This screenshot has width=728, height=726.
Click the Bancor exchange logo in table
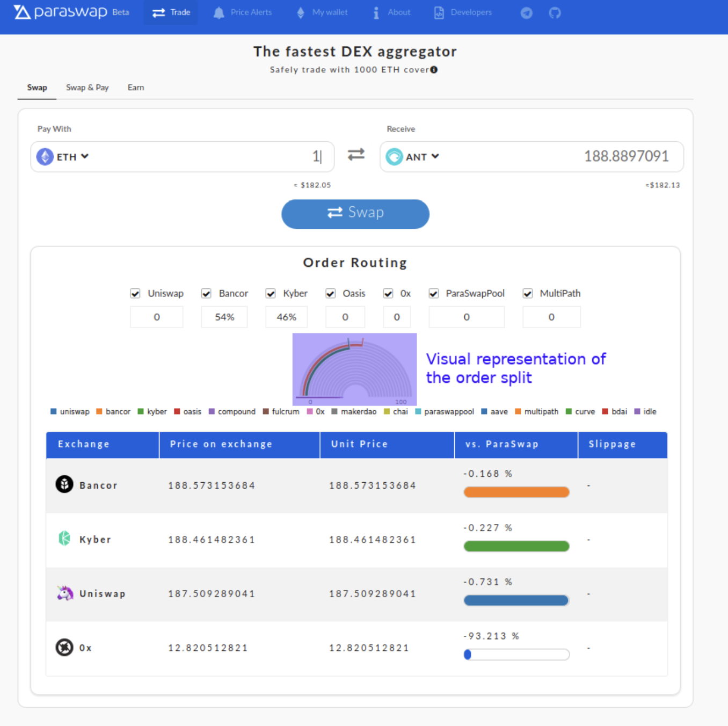tap(64, 484)
